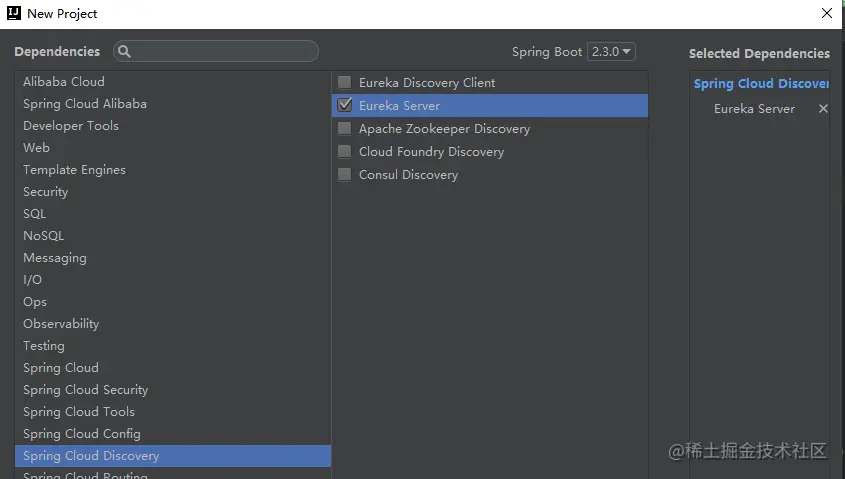Click the Consul Discovery label
Viewport: 845px width, 479px height.
408,175
